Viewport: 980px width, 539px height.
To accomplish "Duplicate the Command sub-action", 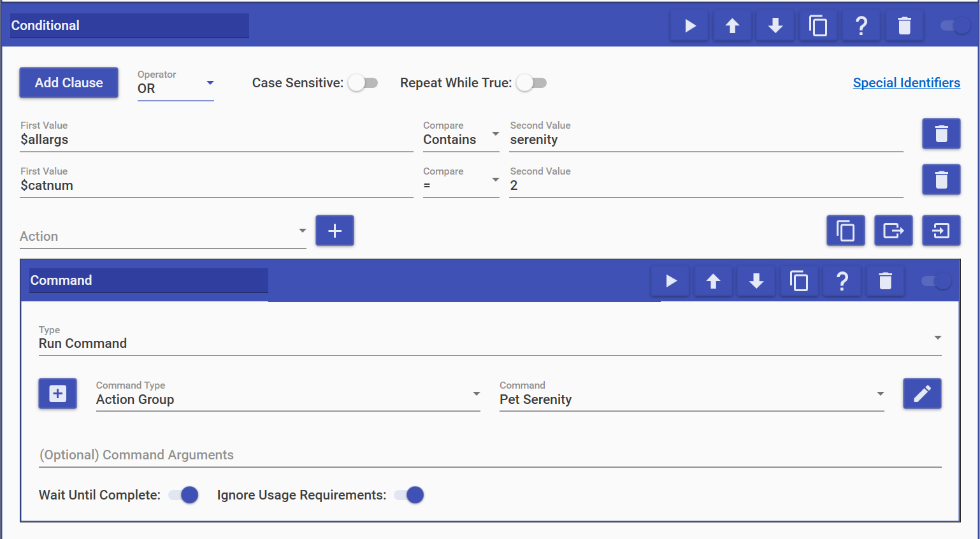I will tap(799, 281).
